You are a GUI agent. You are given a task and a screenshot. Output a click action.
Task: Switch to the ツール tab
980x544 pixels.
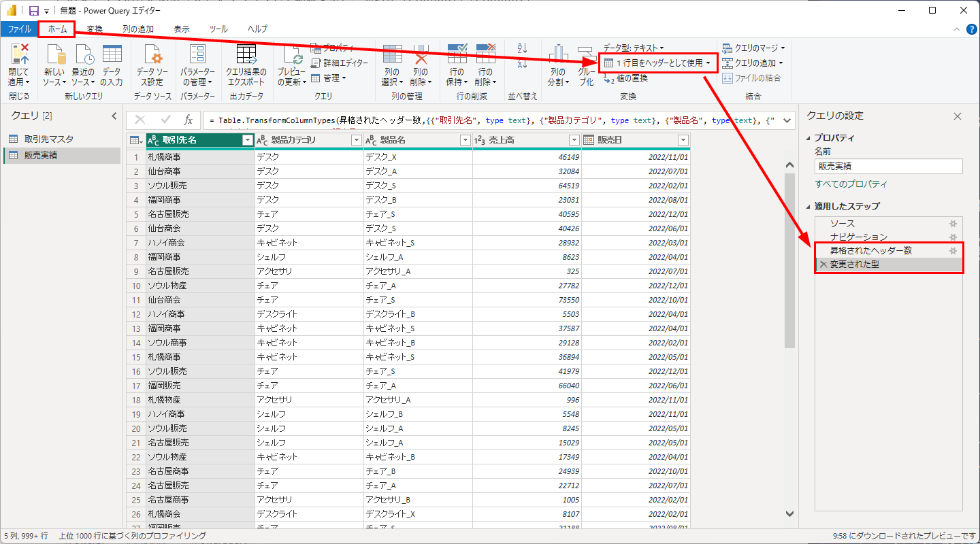(x=218, y=29)
